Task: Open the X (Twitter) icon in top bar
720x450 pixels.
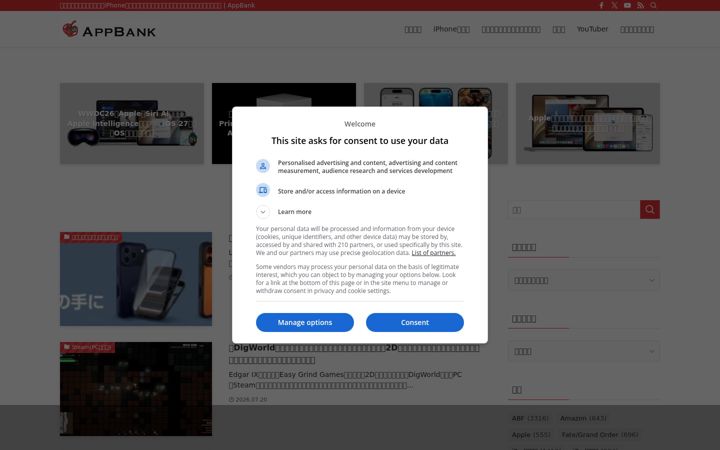Action: point(614,6)
